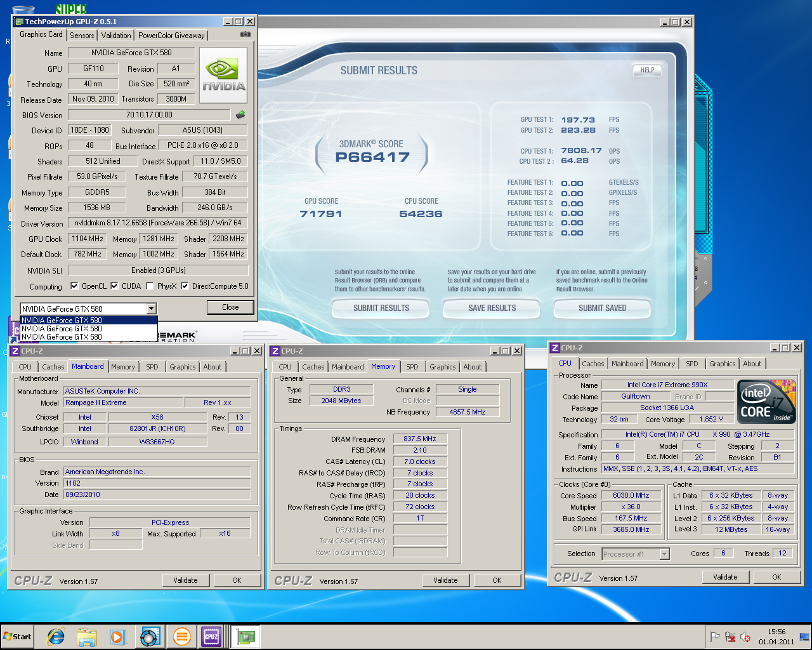The width and height of the screenshot is (812, 650).
Task: Open the Validation tab in GPU-Z
Action: (116, 36)
